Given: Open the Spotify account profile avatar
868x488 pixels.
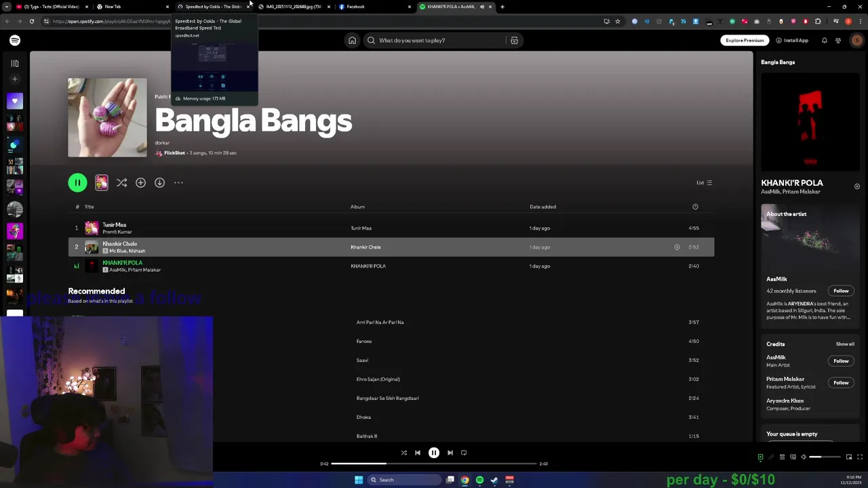Looking at the screenshot, I should [x=857, y=41].
